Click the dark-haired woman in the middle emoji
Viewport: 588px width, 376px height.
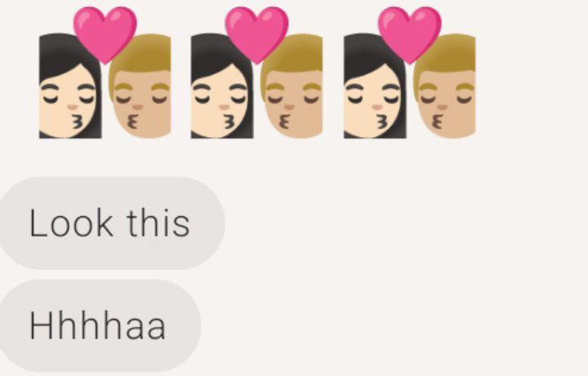coord(222,86)
